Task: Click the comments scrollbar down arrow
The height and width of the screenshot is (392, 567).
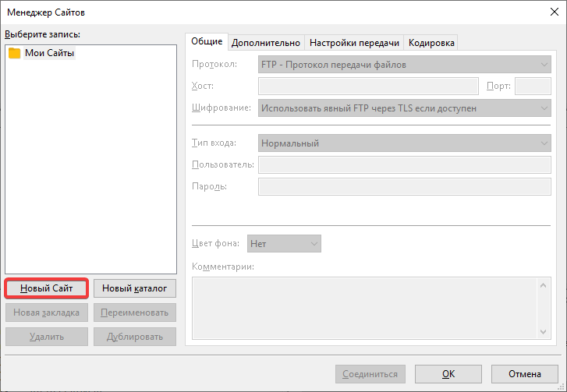Action: 544,333
